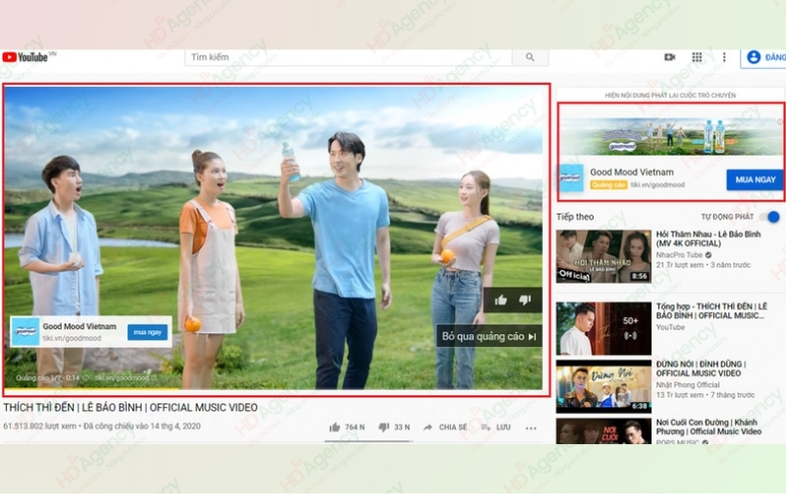Click the ad progress bar
786x494 pixels.
click(x=273, y=389)
